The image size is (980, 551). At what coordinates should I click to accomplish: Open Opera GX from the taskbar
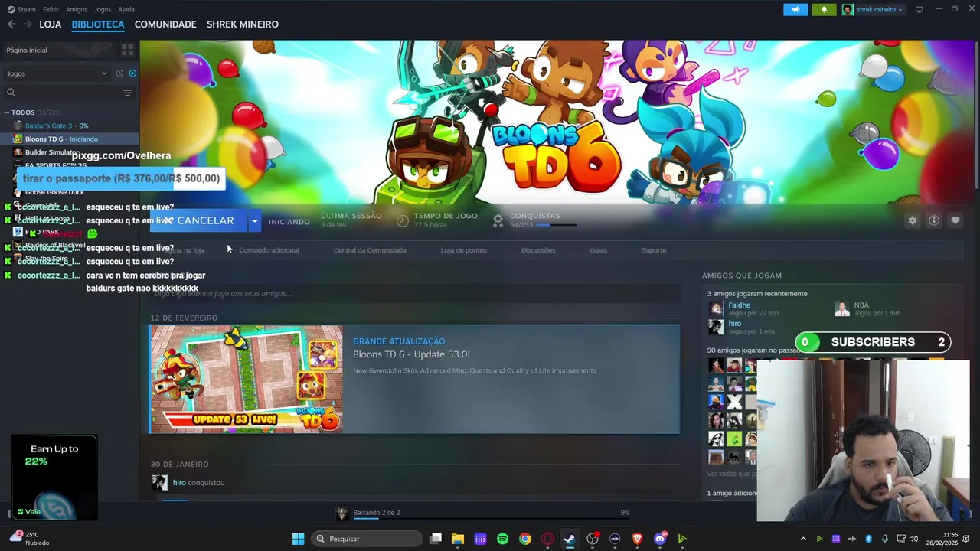pos(547,539)
